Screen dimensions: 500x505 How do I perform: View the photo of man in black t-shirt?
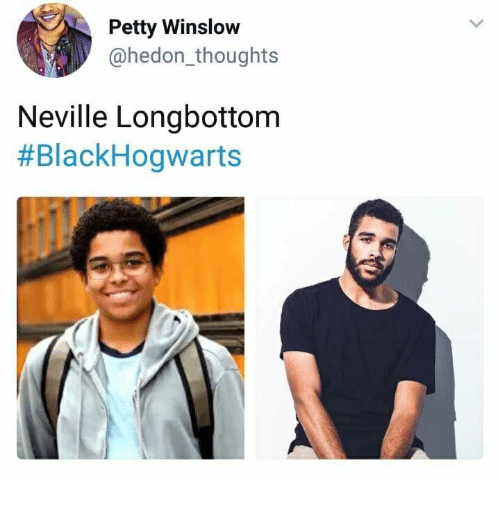coord(369,328)
